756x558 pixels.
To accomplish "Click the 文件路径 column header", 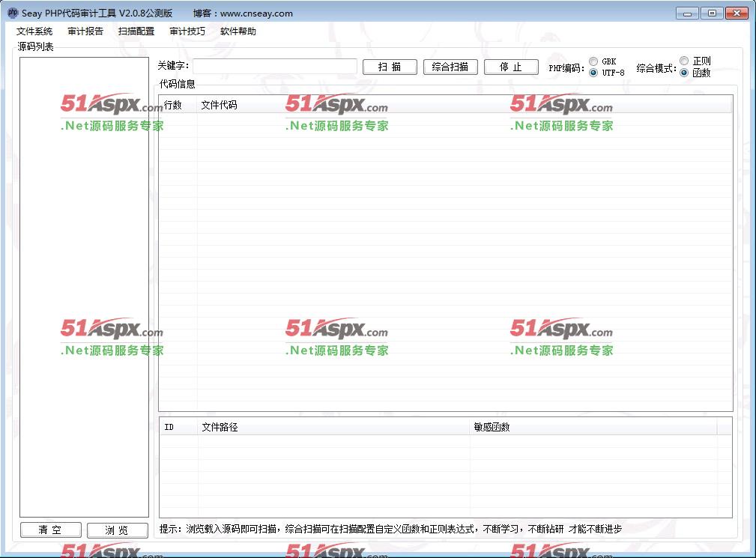I will (x=333, y=427).
